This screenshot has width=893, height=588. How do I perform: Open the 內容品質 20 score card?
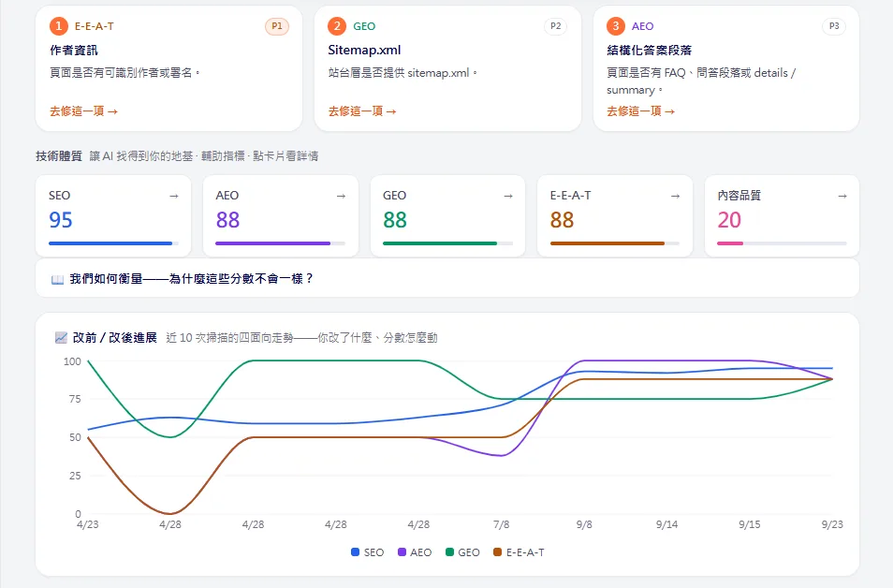[x=782, y=216]
